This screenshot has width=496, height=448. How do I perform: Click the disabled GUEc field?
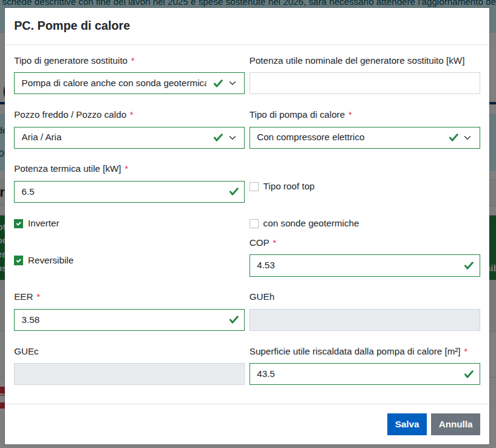pos(129,374)
